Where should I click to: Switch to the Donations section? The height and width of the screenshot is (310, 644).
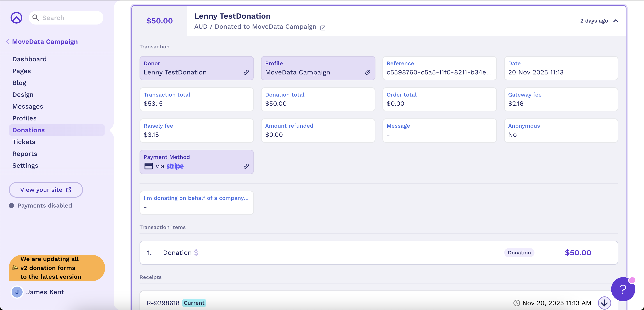28,130
